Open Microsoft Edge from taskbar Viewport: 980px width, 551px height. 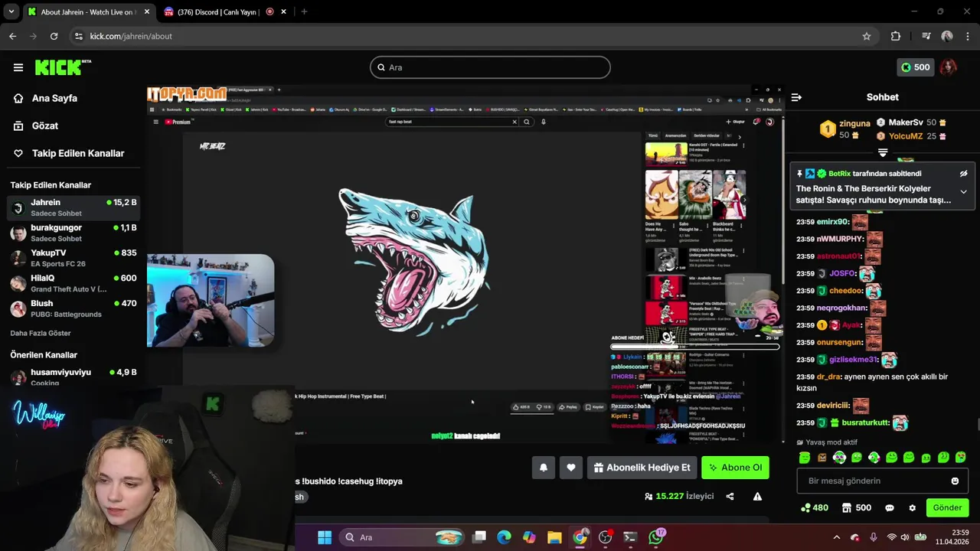tap(504, 537)
